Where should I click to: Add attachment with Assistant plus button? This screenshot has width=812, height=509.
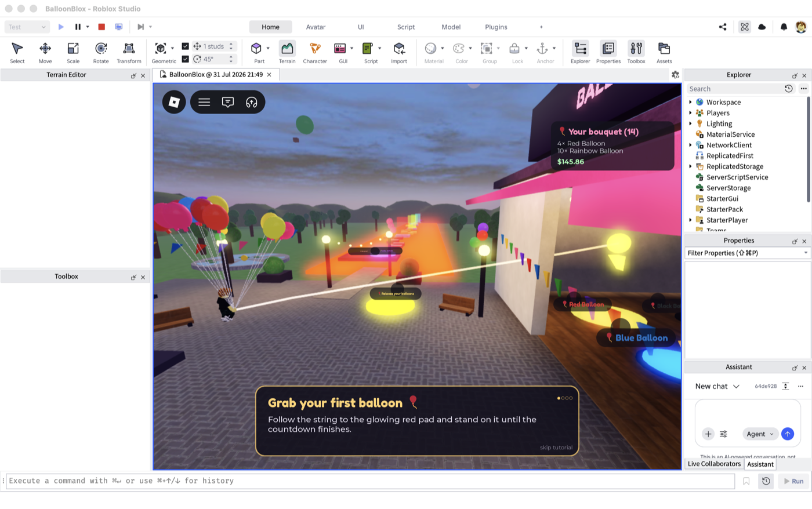(x=708, y=434)
